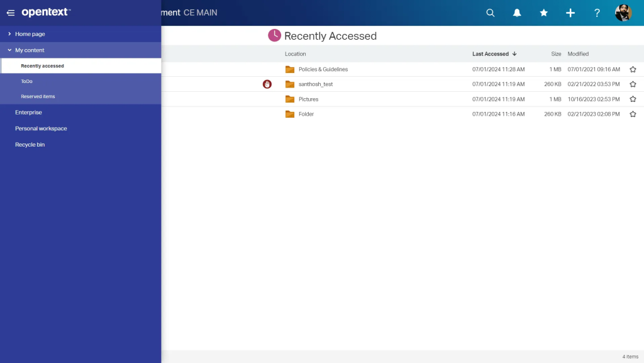Open the Recycle bin menu item
644x363 pixels.
click(30, 144)
